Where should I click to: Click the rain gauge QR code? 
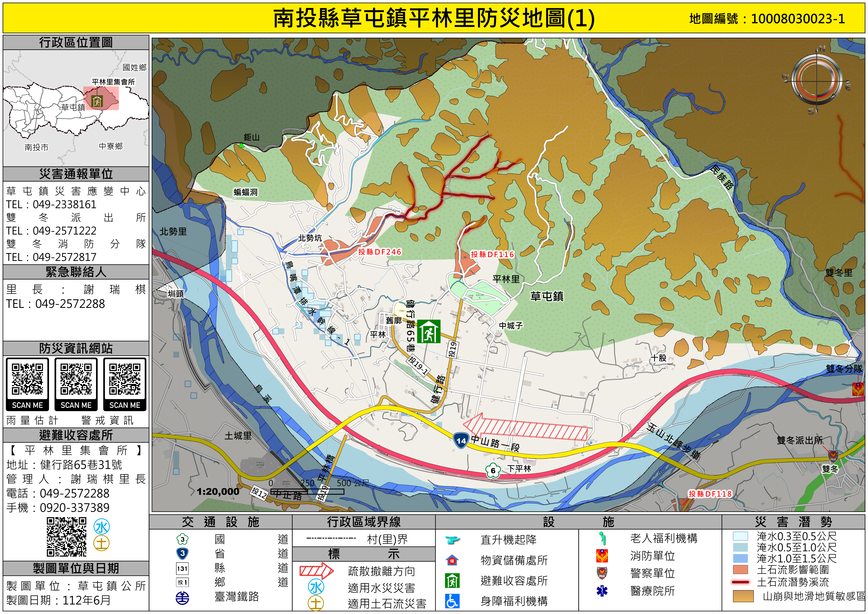click(27, 379)
